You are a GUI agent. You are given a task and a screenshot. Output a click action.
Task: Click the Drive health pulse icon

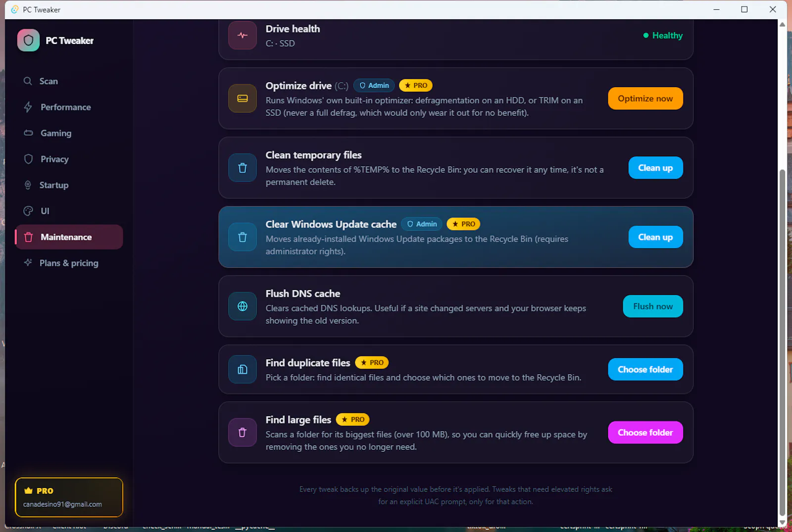243,35
